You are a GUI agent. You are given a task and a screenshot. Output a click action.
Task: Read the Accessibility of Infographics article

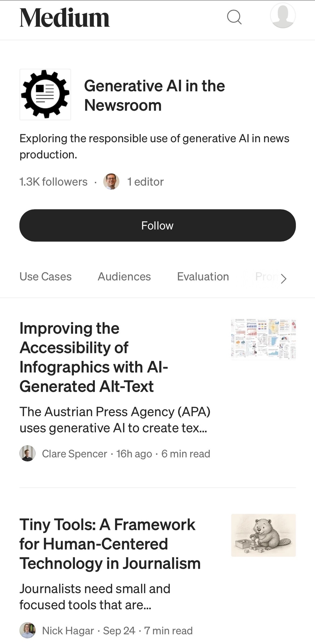point(93,357)
